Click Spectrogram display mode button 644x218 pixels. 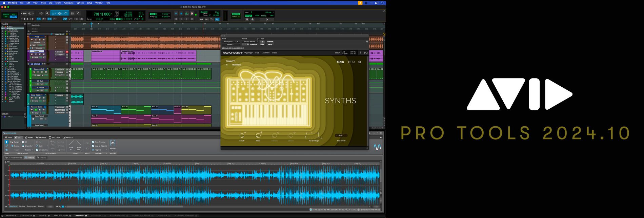(x=32, y=206)
